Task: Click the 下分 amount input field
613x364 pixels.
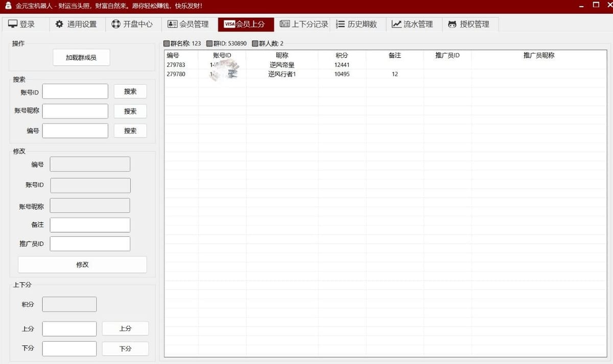Action: (x=69, y=349)
